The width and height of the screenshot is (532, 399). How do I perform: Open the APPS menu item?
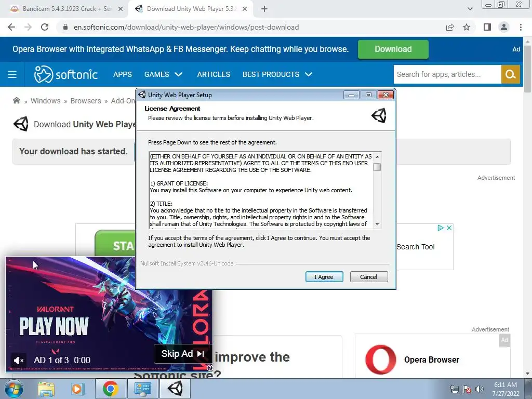(x=123, y=74)
